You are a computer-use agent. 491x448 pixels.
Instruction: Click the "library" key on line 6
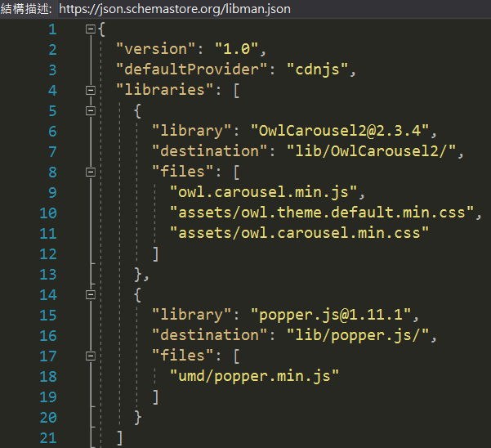click(192, 132)
